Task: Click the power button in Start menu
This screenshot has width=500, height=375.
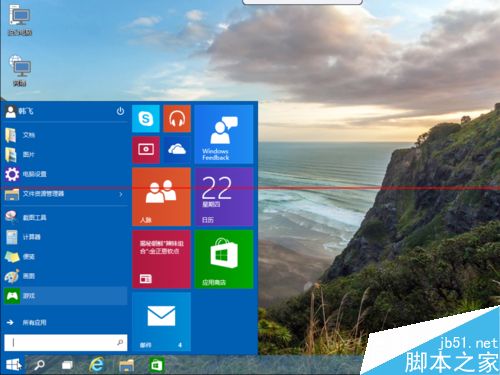Action: (120, 111)
